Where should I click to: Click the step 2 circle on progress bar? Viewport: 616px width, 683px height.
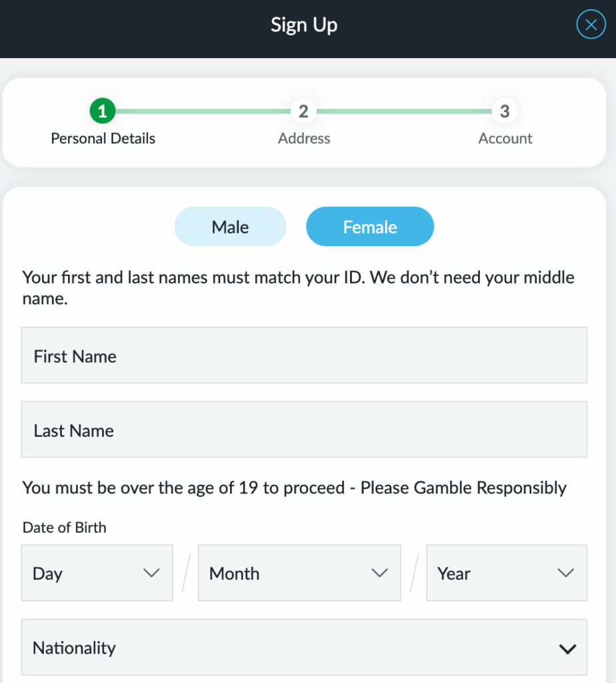click(304, 111)
